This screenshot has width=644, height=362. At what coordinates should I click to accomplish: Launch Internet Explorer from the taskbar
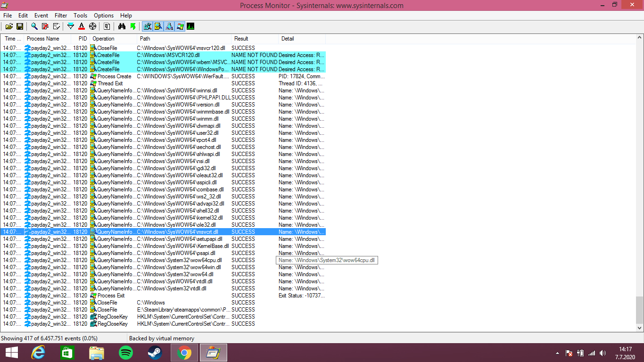38,353
